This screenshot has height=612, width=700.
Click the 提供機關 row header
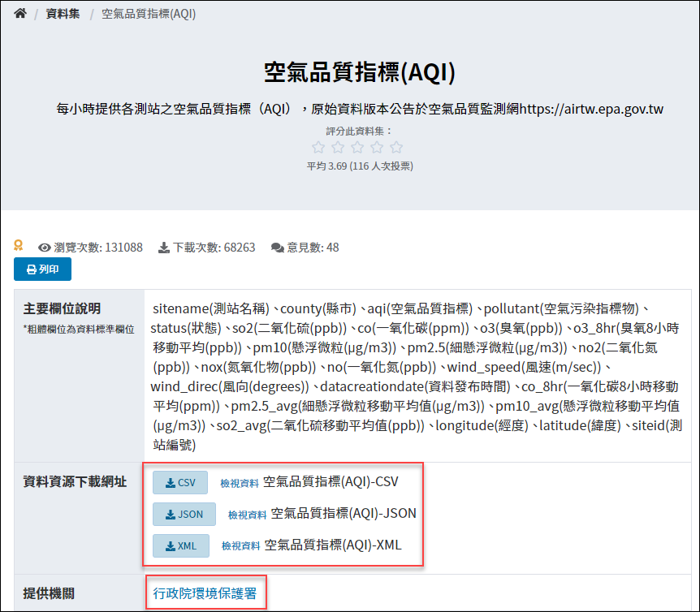click(x=49, y=593)
